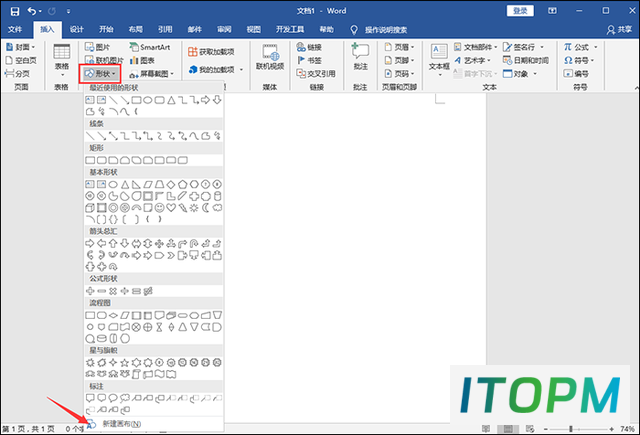Select the cube basic shape

90,208
